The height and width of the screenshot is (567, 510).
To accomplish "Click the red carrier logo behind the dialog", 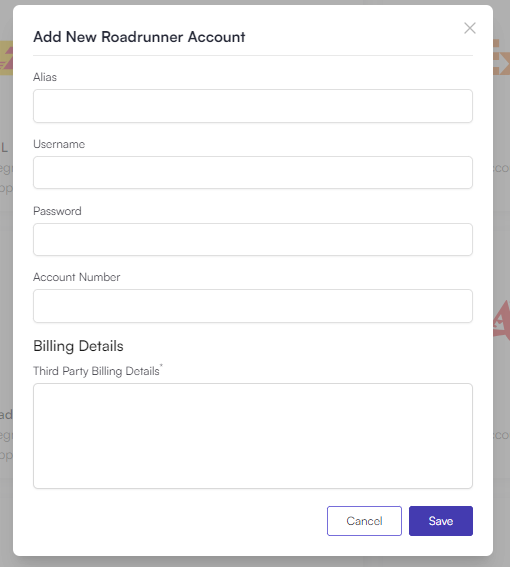I will coord(502,320).
